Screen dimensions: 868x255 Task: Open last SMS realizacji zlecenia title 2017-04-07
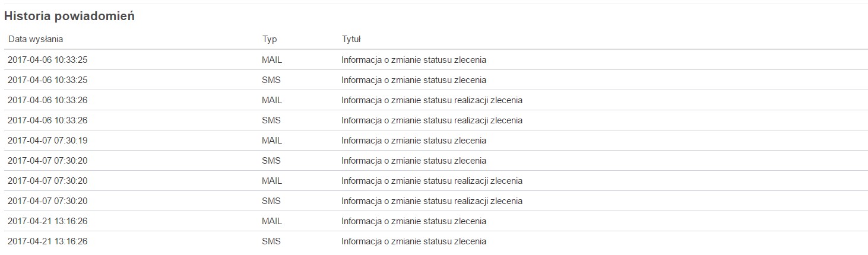[432, 201]
